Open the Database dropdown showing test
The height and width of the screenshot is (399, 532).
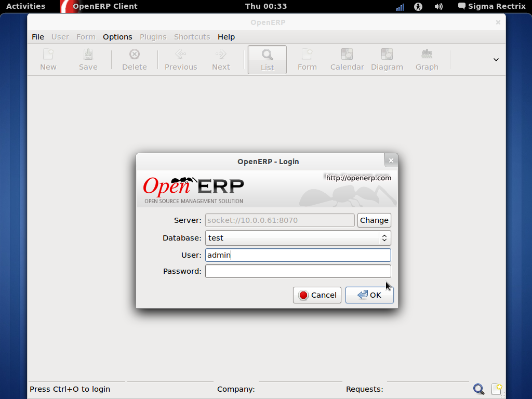(x=298, y=238)
